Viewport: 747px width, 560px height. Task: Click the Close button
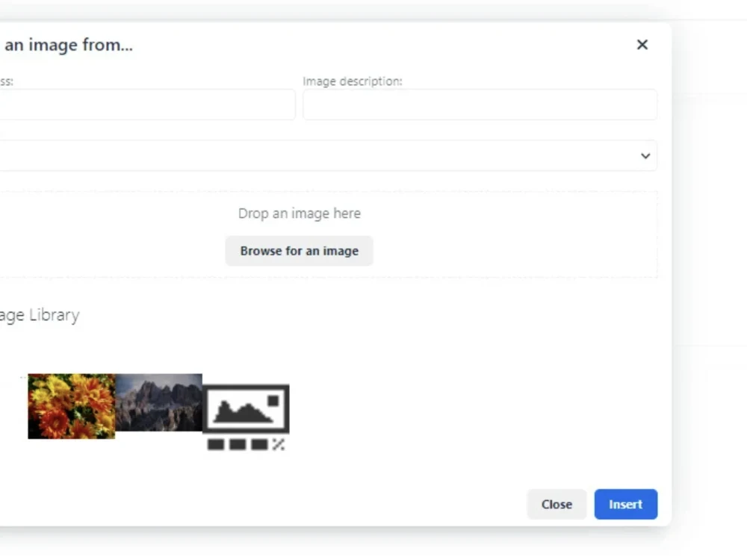557,504
